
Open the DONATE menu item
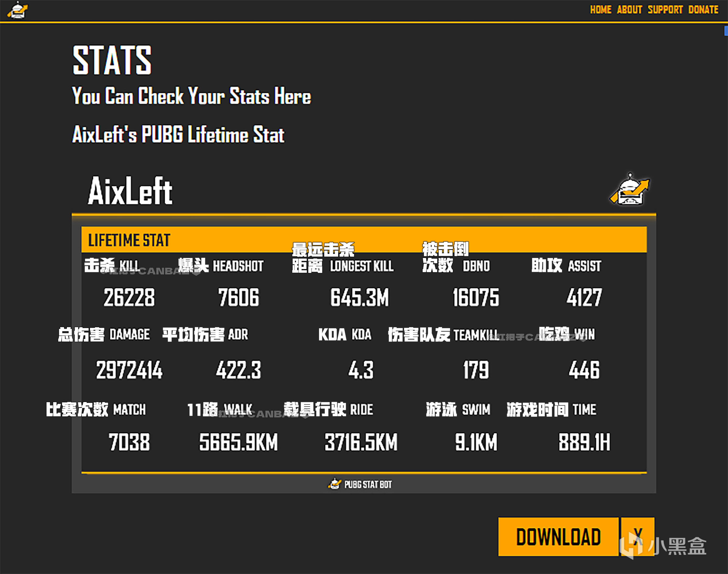coord(703,9)
